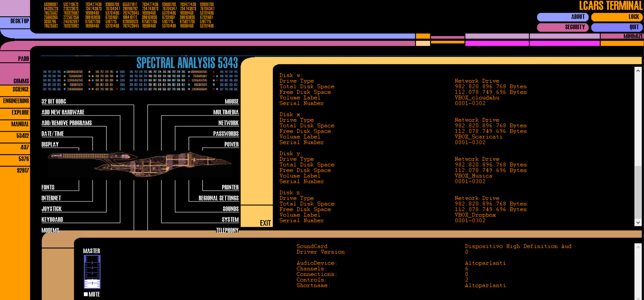This screenshot has height=300, width=644.
Task: Open PASSWORDS settings
Action: (226, 134)
